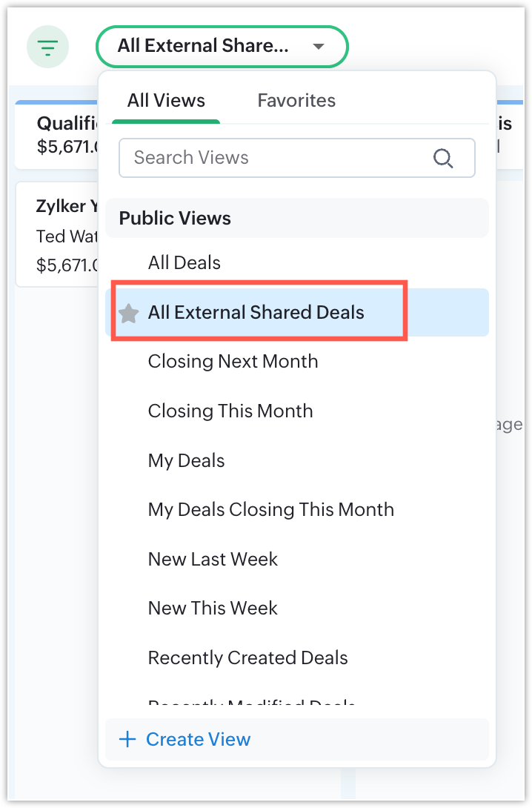Click the plus icon beside Create View
Viewport: 532px width, 808px height.
127,739
